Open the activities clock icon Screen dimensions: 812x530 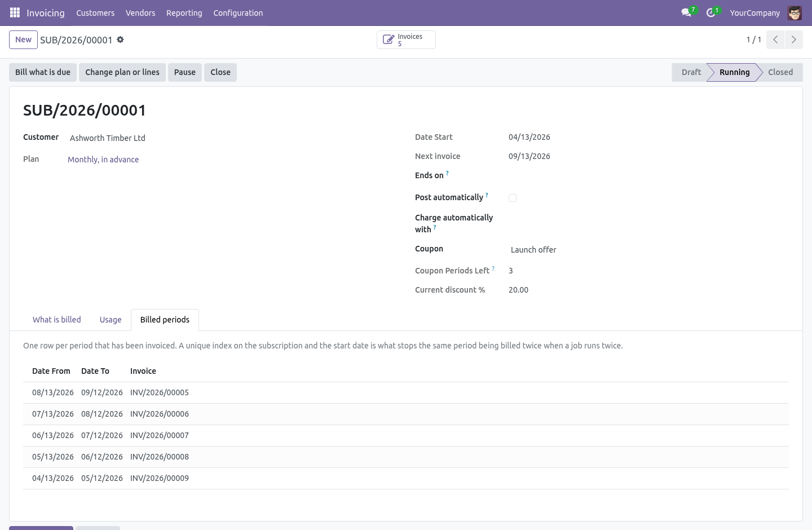pyautogui.click(x=710, y=12)
